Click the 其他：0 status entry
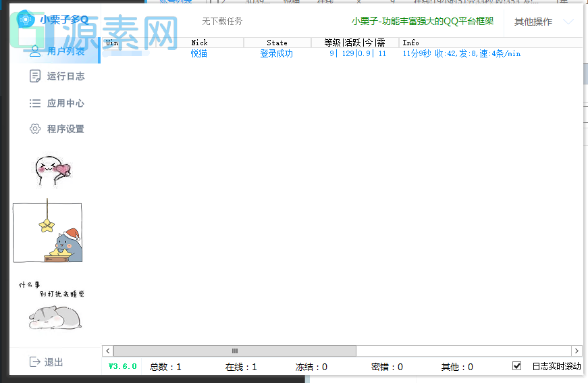This screenshot has height=383, width=588. [x=457, y=367]
